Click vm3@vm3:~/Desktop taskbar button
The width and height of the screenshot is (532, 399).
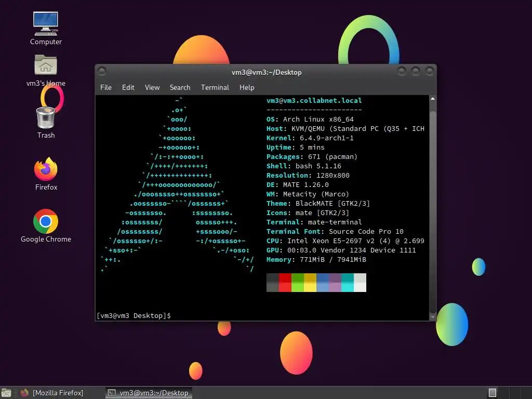tap(149, 393)
